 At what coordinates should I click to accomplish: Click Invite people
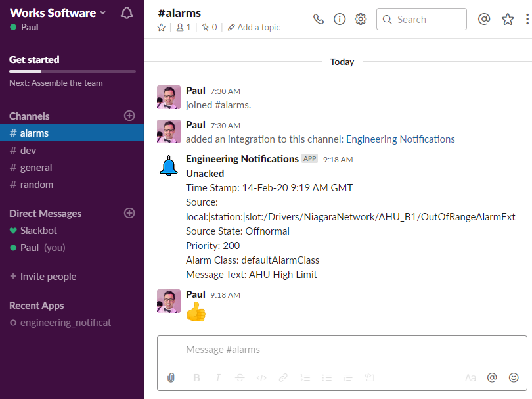[43, 277]
